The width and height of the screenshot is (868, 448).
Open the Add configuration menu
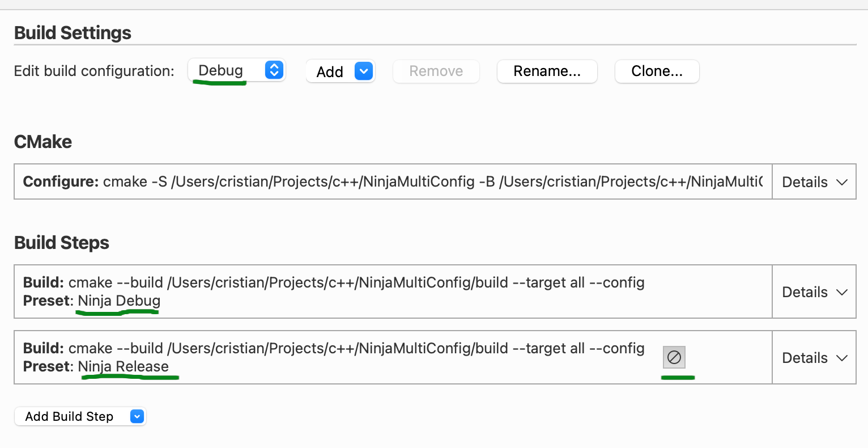click(x=340, y=71)
